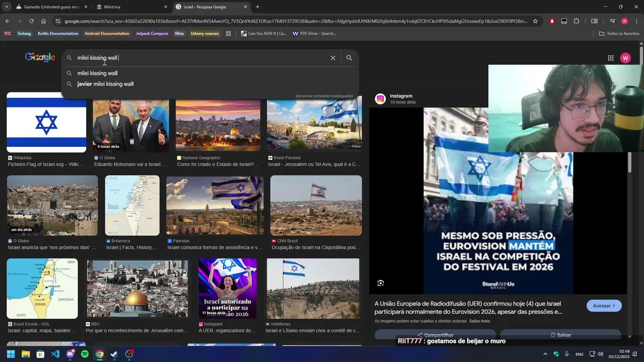Open Android Documentation bookmark
The image size is (644, 362).
click(107, 34)
